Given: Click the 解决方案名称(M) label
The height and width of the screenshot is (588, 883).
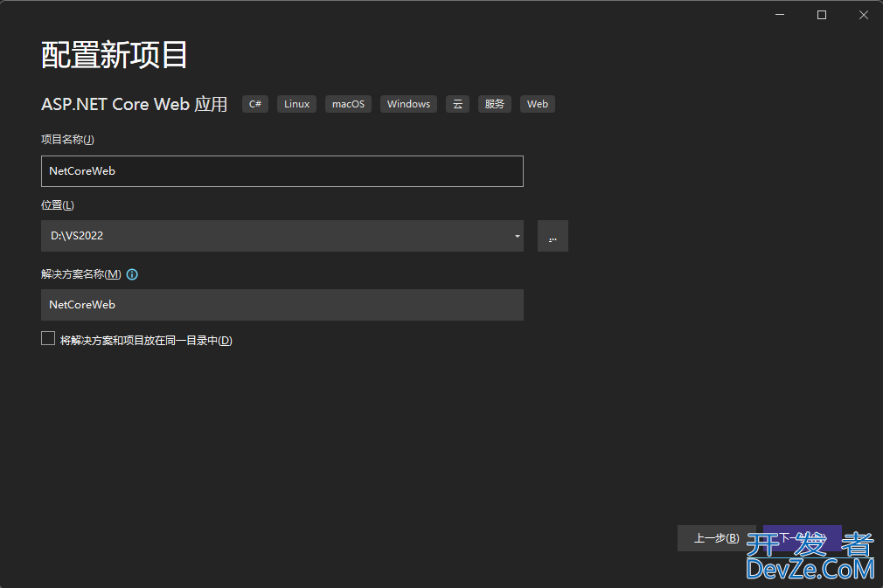Looking at the screenshot, I should 81,274.
